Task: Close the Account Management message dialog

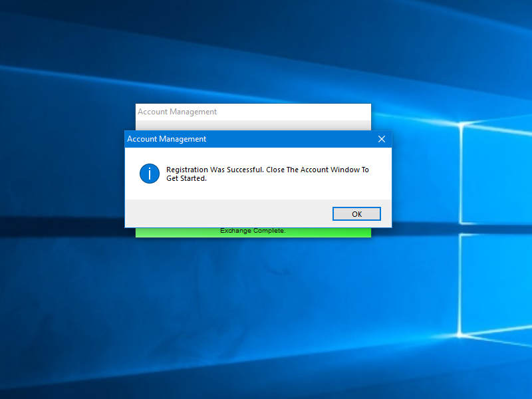Action: click(x=382, y=139)
